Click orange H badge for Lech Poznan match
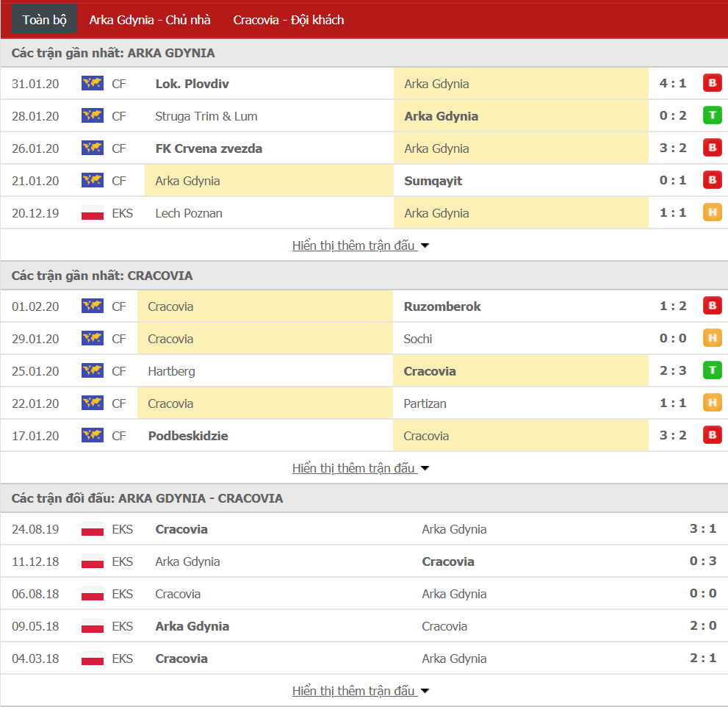This screenshot has height=707, width=728. (x=713, y=212)
